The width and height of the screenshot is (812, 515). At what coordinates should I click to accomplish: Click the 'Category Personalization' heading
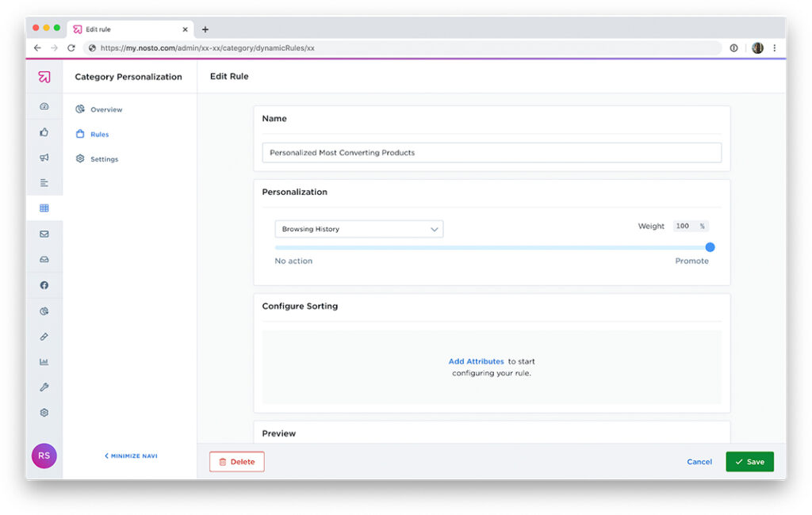(x=128, y=77)
